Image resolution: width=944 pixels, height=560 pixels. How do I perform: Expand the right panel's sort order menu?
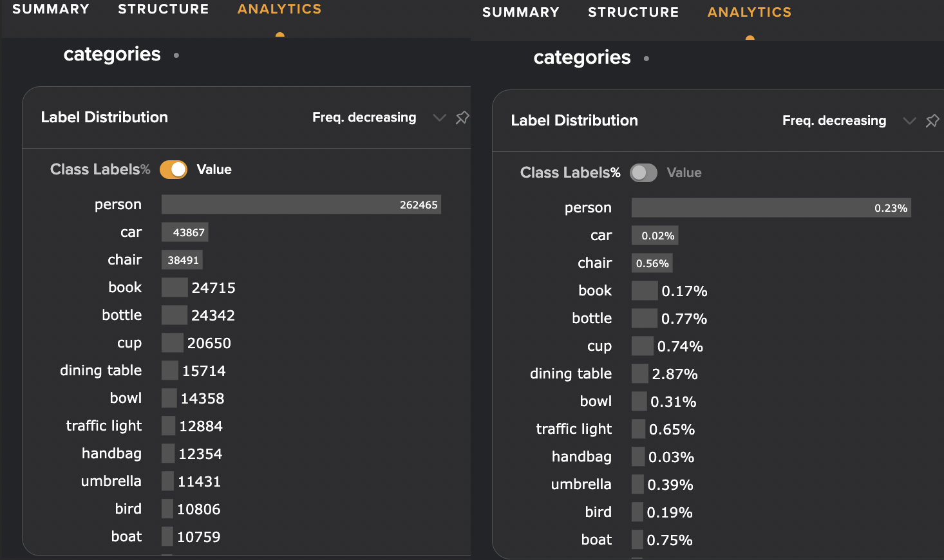pos(910,120)
